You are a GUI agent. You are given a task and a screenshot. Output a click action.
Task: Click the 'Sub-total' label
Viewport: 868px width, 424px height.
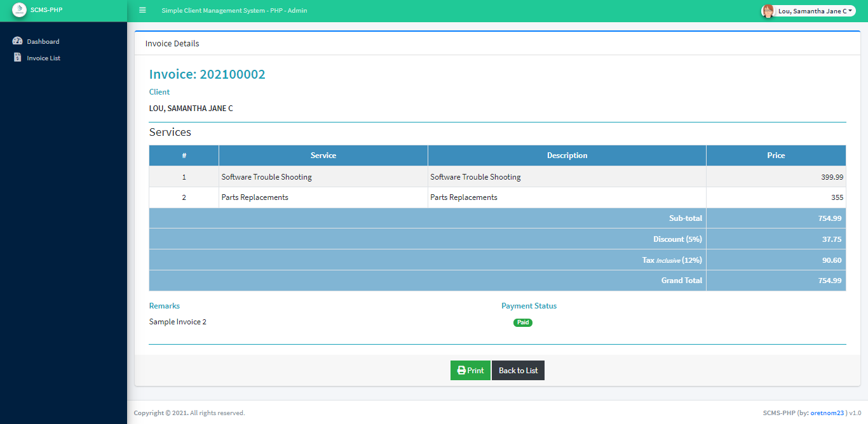click(x=686, y=218)
